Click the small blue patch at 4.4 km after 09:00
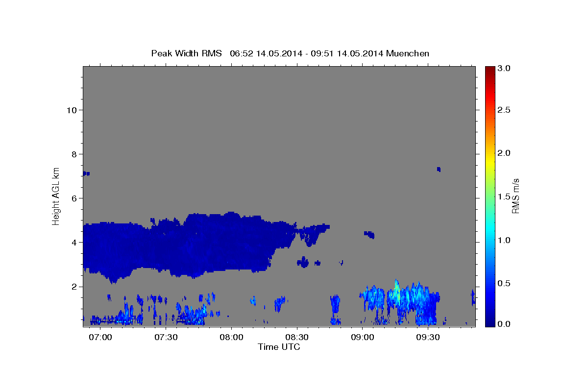 click(x=369, y=234)
